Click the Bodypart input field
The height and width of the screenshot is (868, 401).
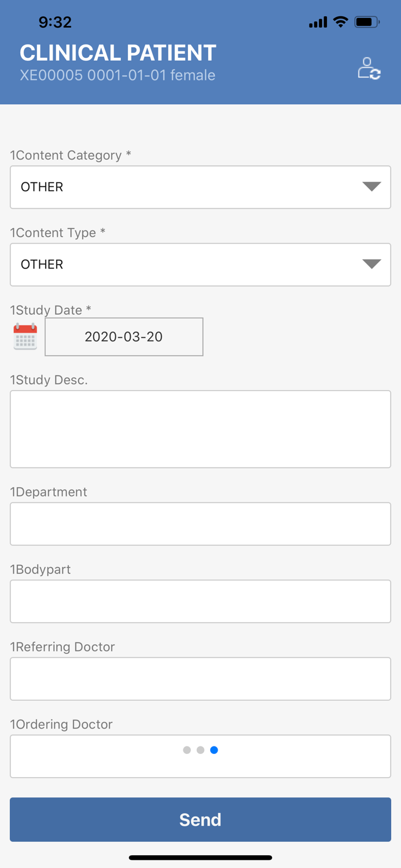200,601
